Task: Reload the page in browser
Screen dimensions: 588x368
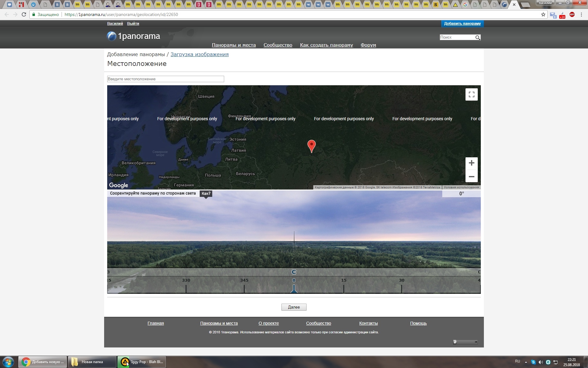Action: pyautogui.click(x=24, y=14)
